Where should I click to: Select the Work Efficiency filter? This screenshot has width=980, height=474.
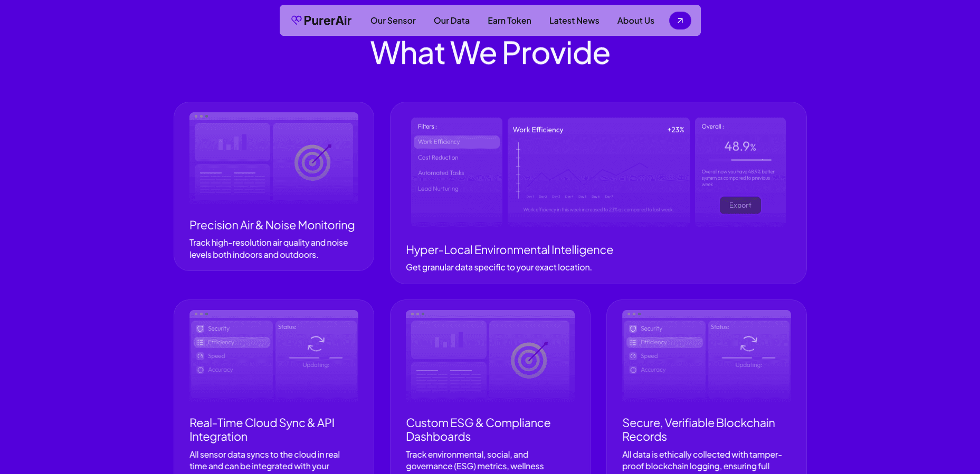(456, 142)
